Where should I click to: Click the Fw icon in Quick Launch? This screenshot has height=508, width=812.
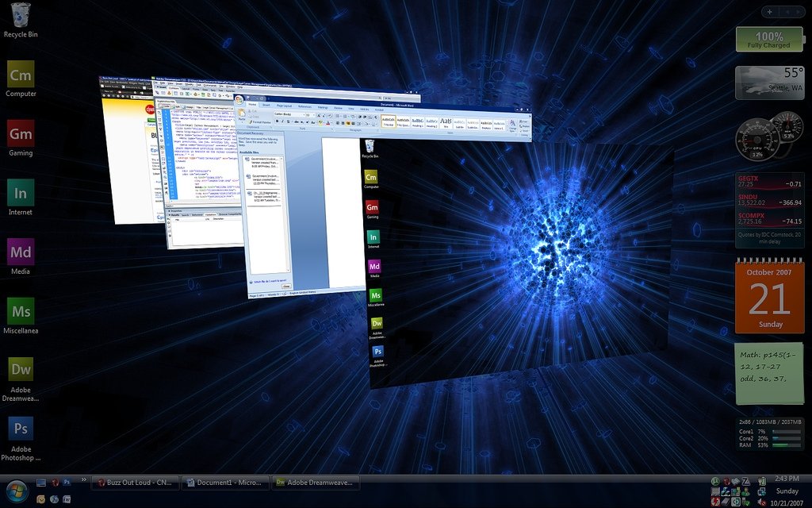tap(67, 499)
